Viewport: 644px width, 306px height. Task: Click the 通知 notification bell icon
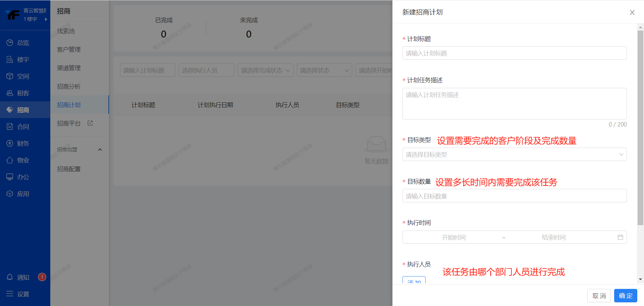[10, 277]
